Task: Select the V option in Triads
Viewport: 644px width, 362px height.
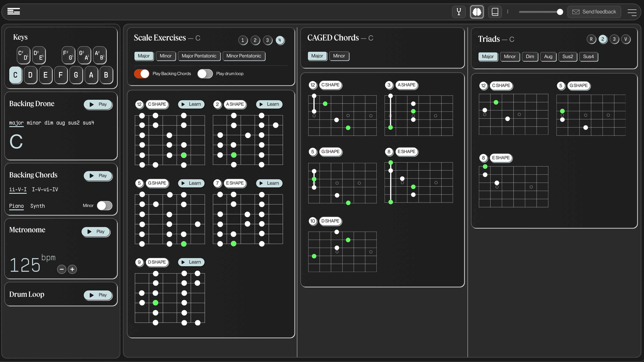Action: (626, 39)
